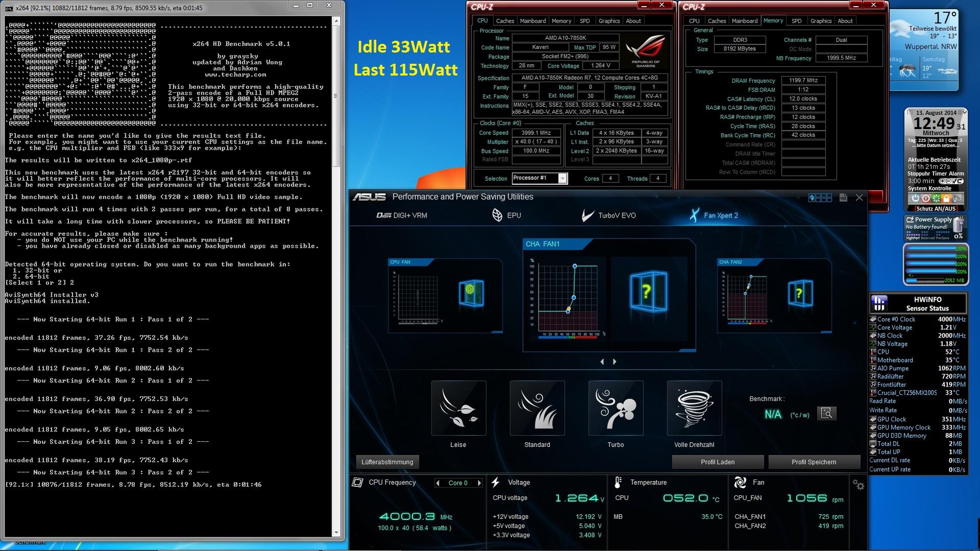Click next core arrow beside Core 0
The width and height of the screenshot is (980, 551).
479,483
